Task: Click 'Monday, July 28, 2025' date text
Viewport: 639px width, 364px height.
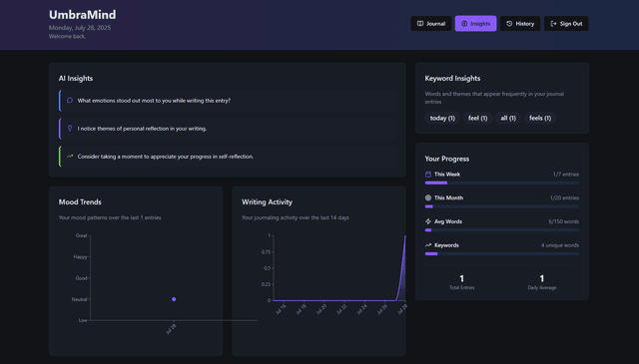Action: [80, 28]
